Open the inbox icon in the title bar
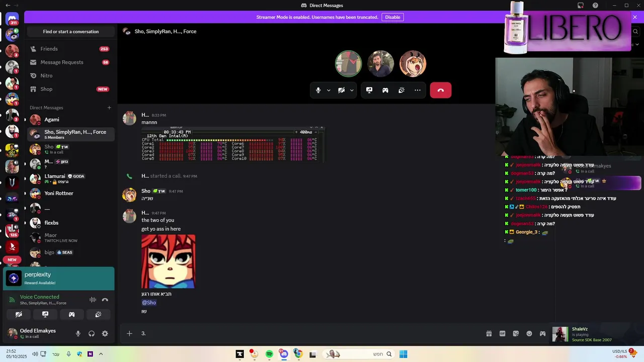The height and width of the screenshot is (362, 644). 581,6
